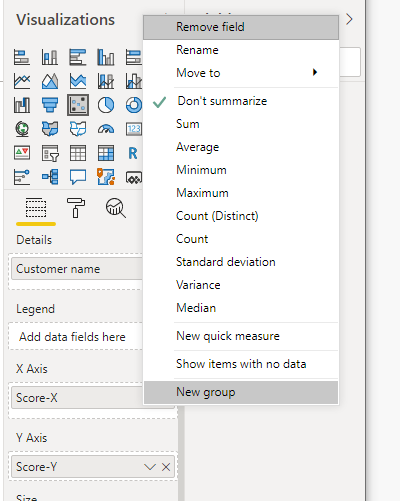Select the Matrix visual
The width and height of the screenshot is (400, 501).
[106, 153]
